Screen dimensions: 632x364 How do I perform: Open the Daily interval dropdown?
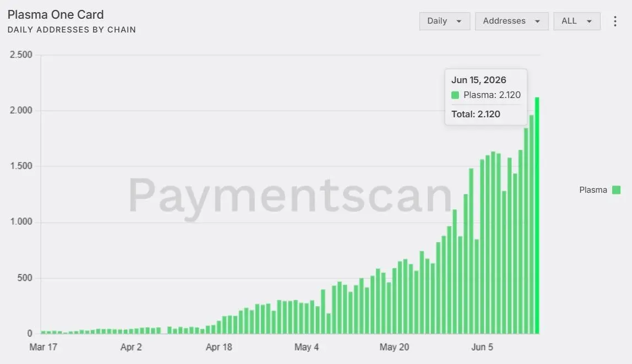[445, 21]
